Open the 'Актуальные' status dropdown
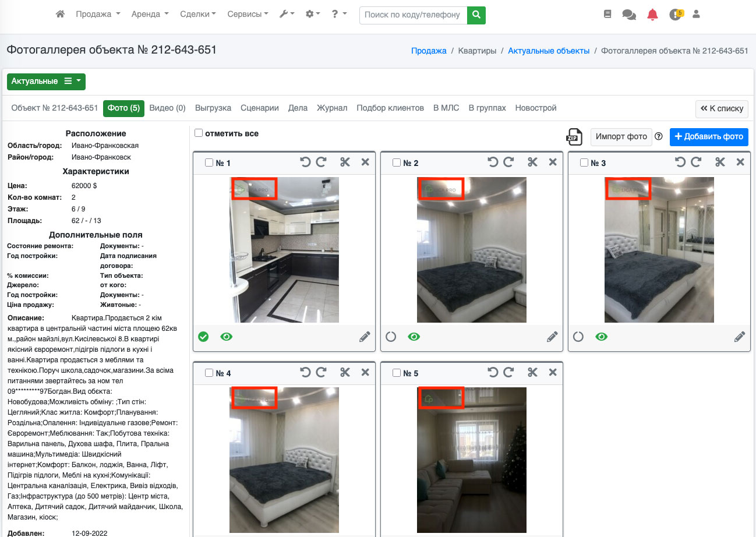The image size is (756, 537). coord(46,82)
